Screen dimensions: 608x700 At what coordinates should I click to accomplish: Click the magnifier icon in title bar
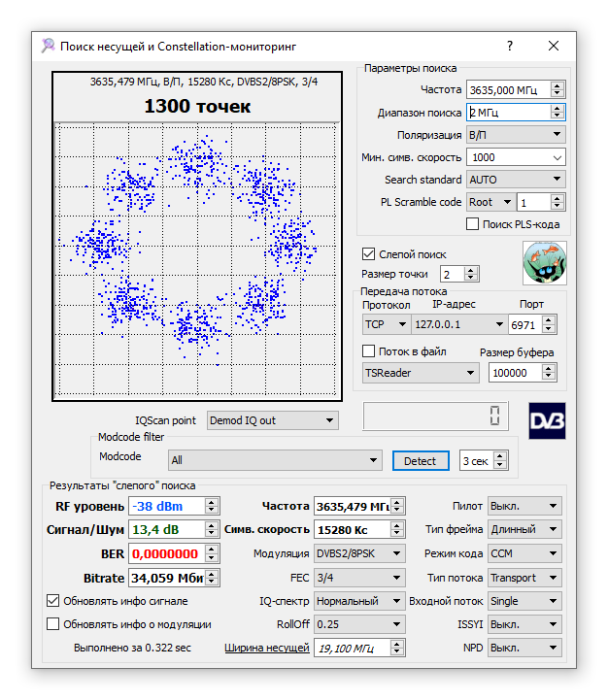(49, 46)
